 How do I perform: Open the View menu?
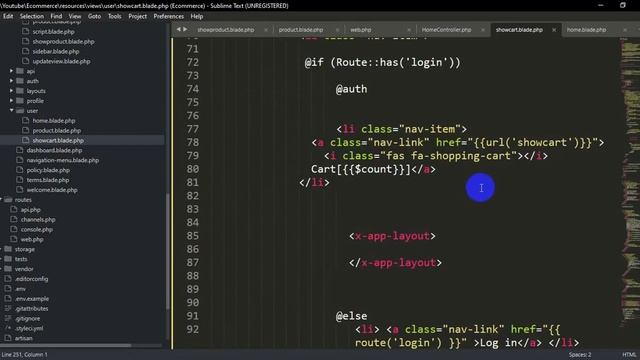click(75, 16)
